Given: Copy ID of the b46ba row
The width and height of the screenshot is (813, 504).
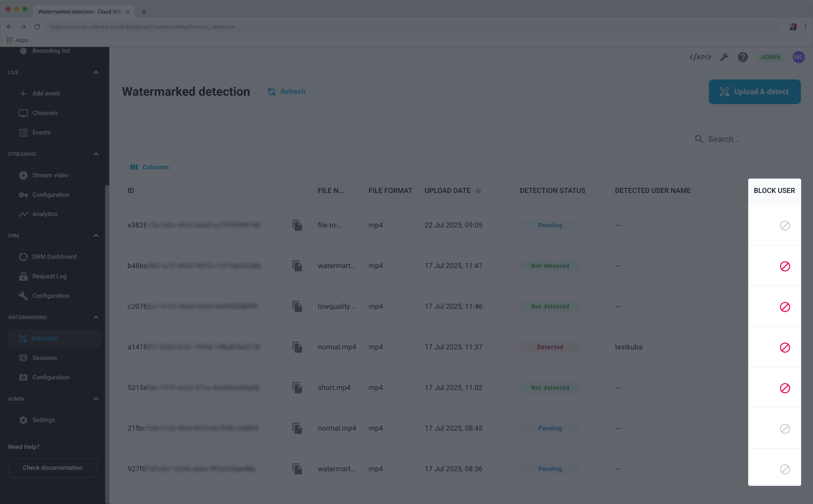Looking at the screenshot, I should point(297,266).
